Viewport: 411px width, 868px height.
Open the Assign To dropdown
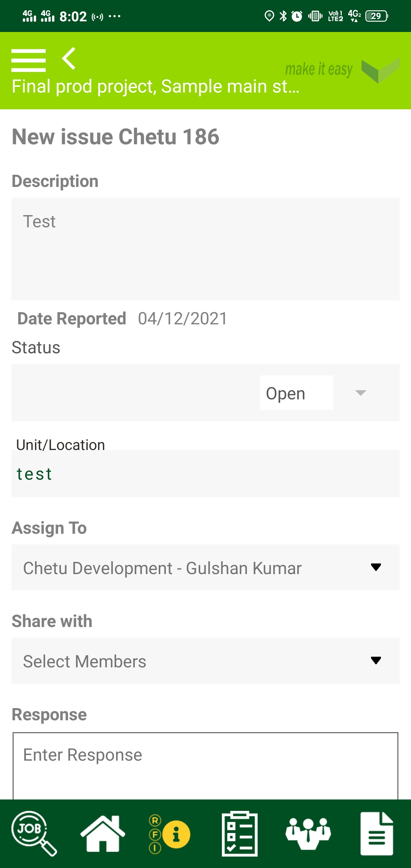pyautogui.click(x=205, y=568)
